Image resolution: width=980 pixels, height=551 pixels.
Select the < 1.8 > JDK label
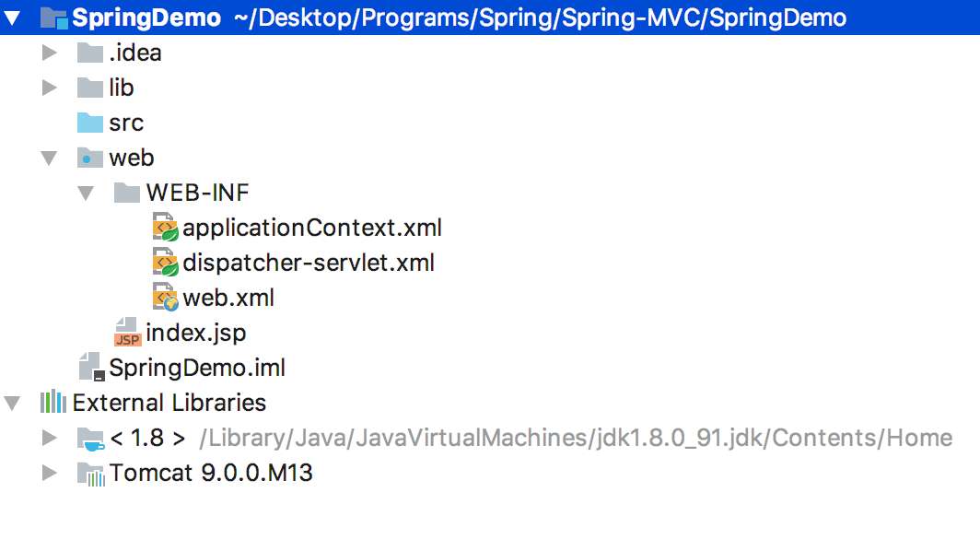(147, 438)
